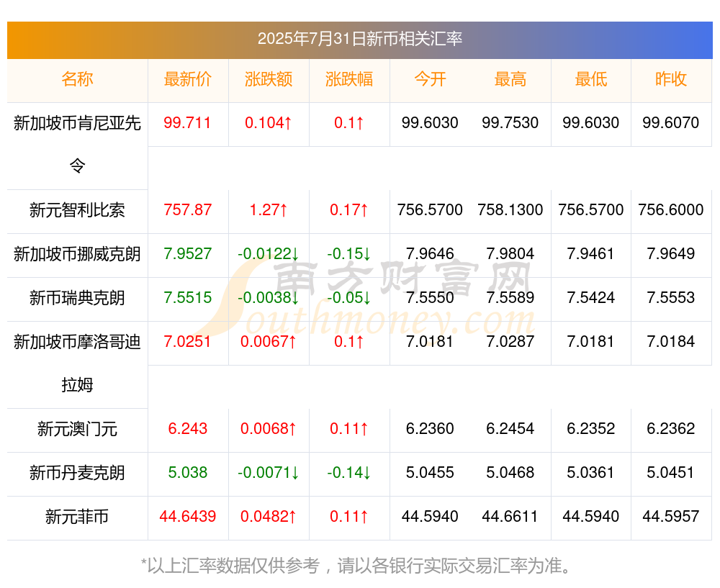Click the title 2025年7月31日新币相关汇率
The image size is (720, 588).
point(359,39)
